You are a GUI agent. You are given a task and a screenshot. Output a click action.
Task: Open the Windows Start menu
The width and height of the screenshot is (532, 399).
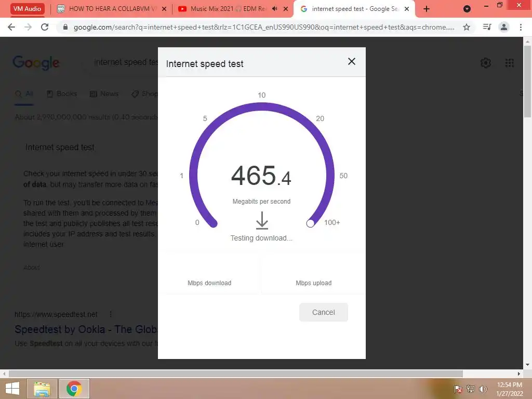click(x=12, y=389)
